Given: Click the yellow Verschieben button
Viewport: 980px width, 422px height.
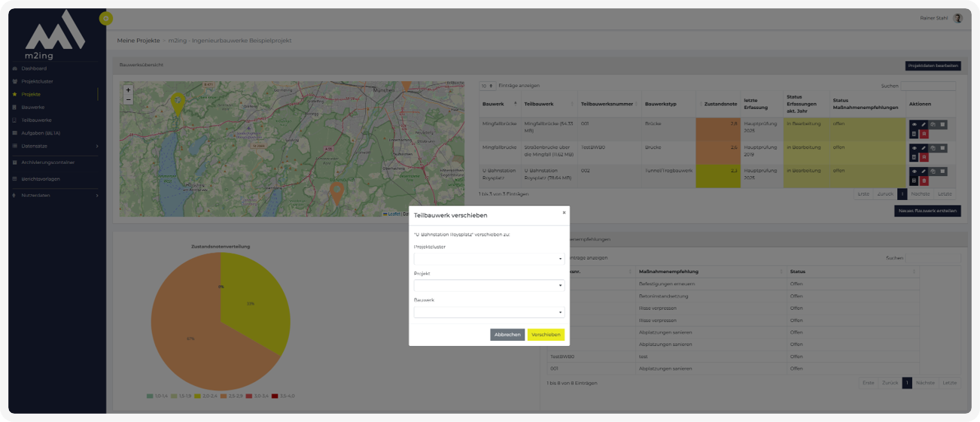Looking at the screenshot, I should [x=546, y=335].
